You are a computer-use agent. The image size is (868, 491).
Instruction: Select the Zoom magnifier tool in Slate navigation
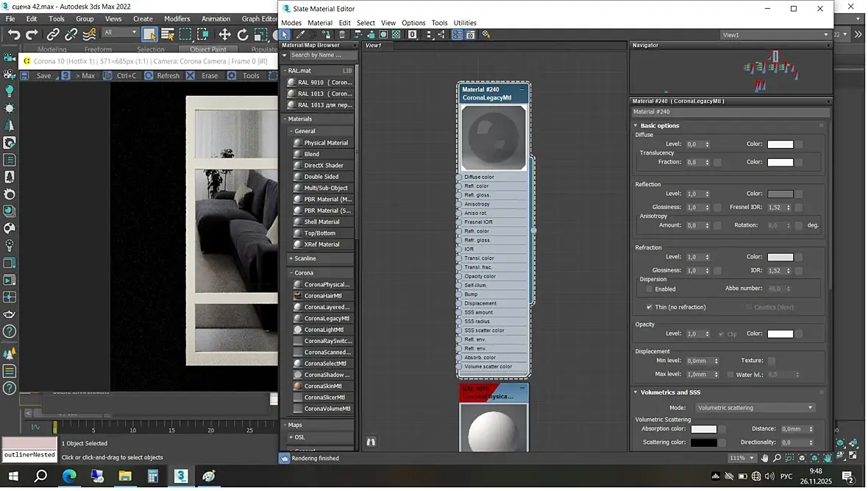click(778, 459)
